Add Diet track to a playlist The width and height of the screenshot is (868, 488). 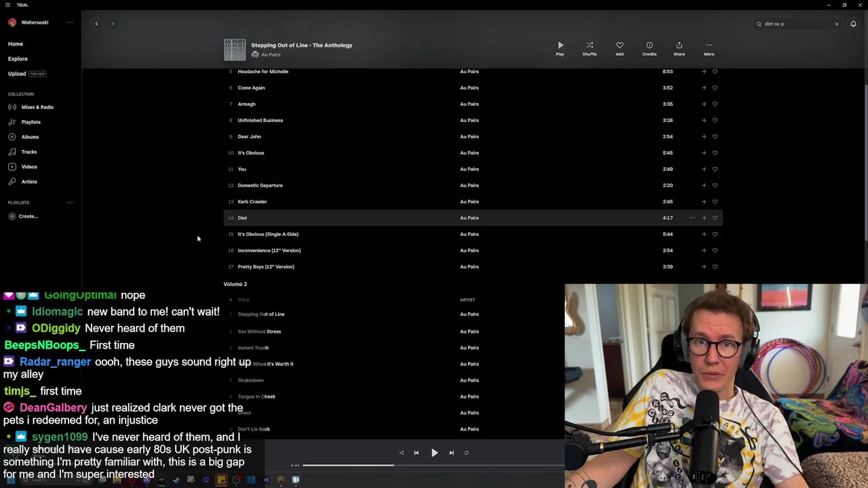[x=704, y=218]
